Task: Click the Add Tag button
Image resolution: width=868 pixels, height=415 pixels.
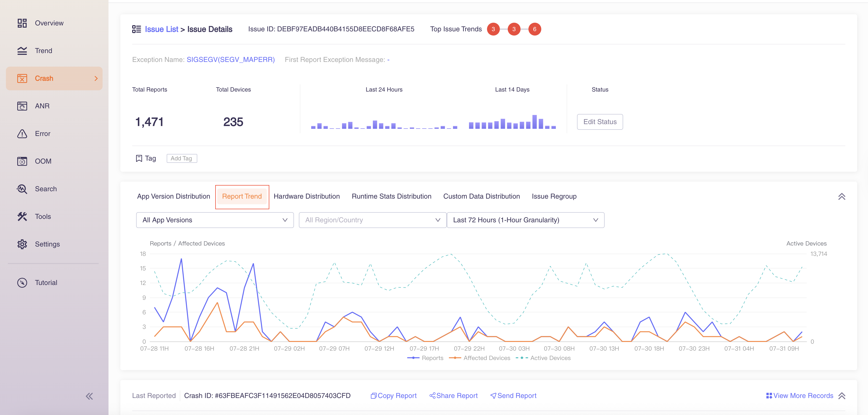Action: click(182, 158)
